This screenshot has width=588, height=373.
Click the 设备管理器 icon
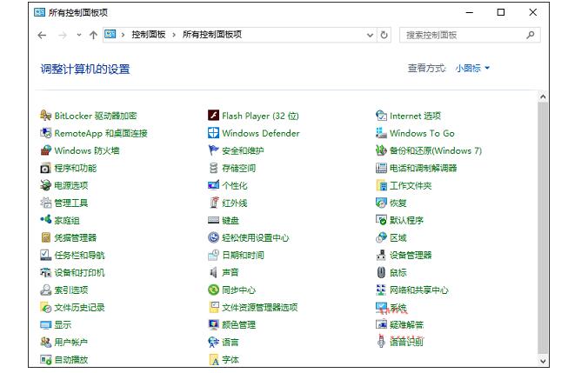point(381,255)
